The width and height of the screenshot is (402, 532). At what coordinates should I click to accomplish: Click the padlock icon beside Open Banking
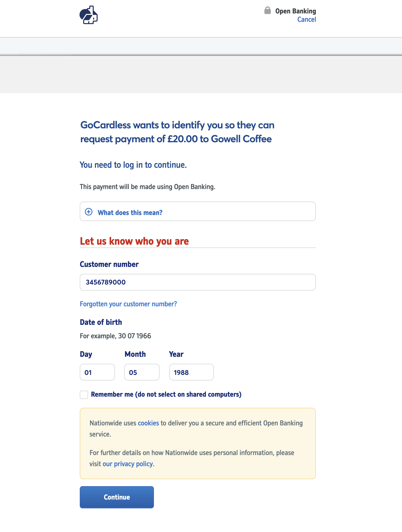click(x=267, y=11)
